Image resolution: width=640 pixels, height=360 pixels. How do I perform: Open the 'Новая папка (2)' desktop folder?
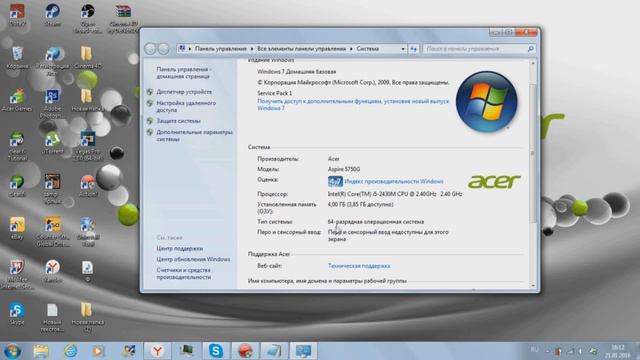[87, 317]
